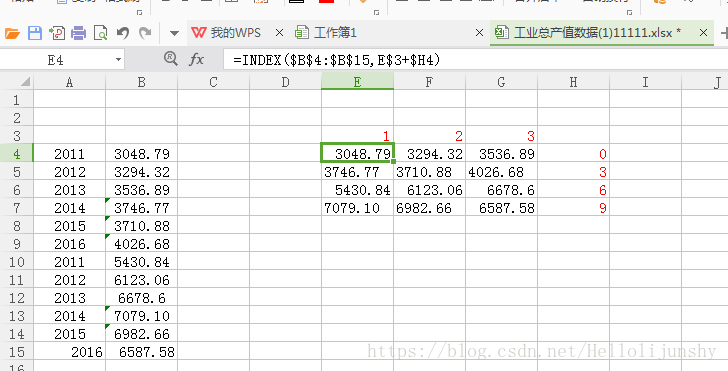Undo the last action
The image size is (728, 371).
pos(123,33)
